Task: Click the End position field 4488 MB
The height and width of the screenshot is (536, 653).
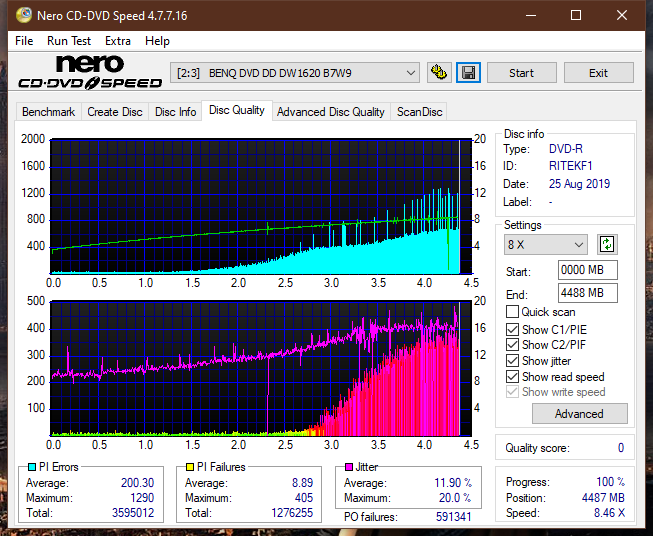Action: [587, 293]
